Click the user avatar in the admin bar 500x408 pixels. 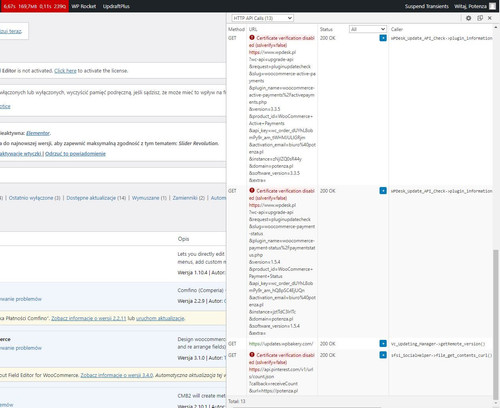[492, 6]
